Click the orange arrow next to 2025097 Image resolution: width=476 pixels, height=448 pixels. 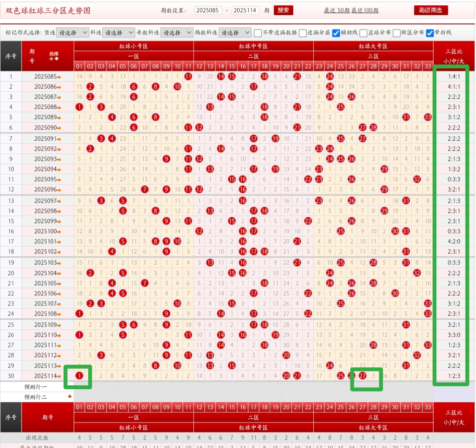[59, 201]
